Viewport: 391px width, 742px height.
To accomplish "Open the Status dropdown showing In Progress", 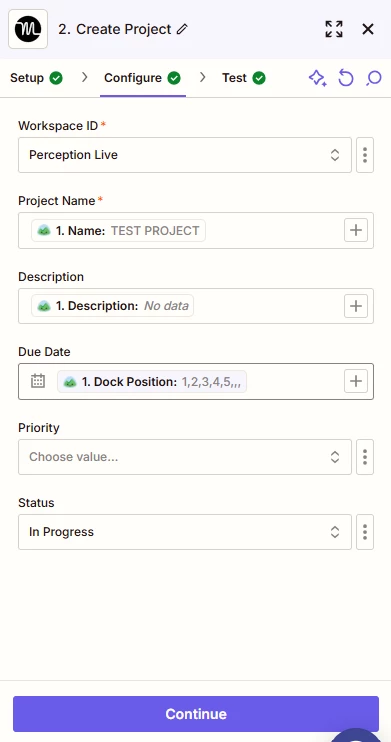I will click(185, 532).
